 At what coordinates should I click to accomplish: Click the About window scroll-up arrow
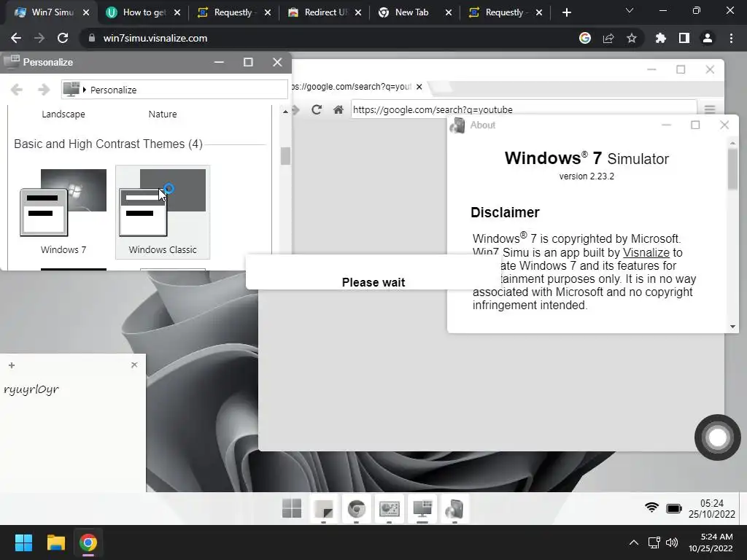pos(732,142)
